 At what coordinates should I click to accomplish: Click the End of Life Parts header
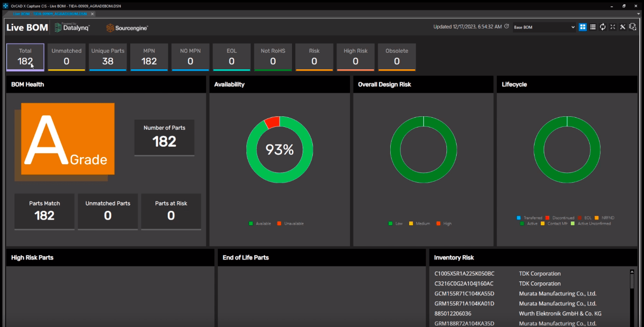tap(322, 258)
